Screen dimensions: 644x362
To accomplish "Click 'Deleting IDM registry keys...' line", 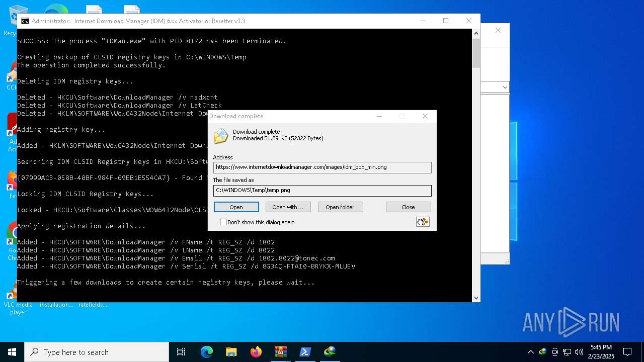I will pyautogui.click(x=75, y=81).
